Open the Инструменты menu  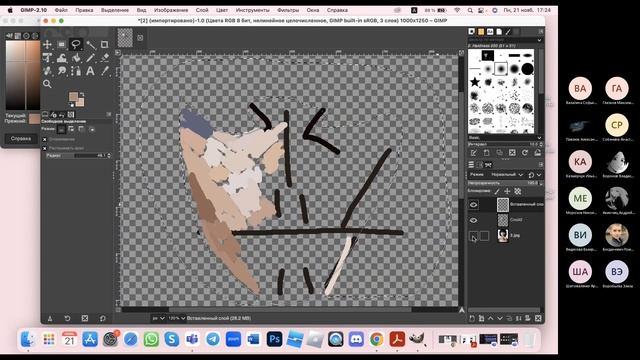coord(252,10)
